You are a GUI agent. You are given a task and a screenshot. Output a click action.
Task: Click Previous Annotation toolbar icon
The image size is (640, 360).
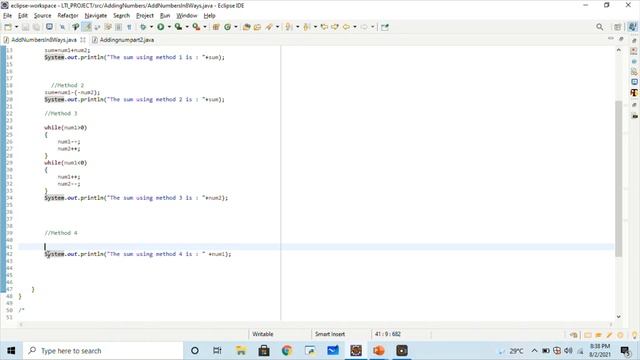click(307, 27)
